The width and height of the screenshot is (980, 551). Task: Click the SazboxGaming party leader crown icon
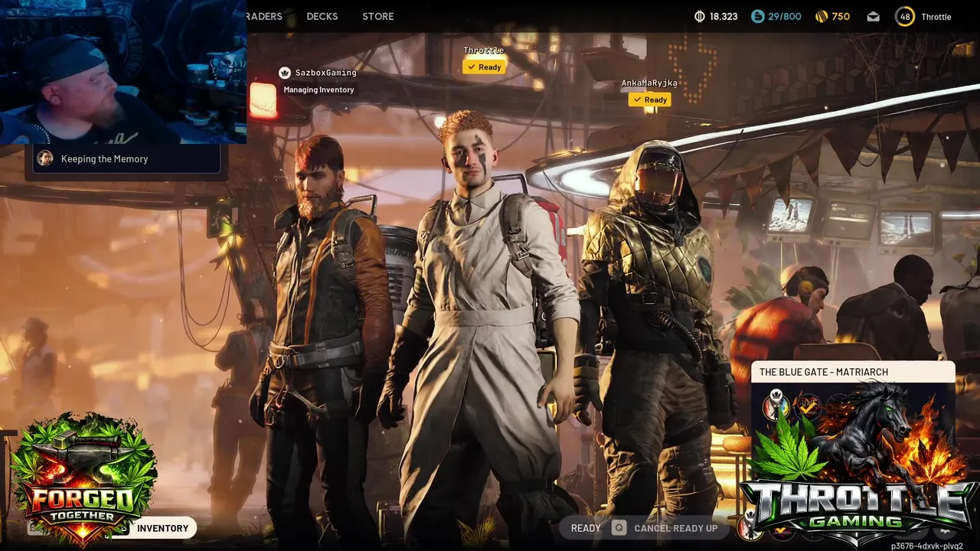tap(285, 73)
